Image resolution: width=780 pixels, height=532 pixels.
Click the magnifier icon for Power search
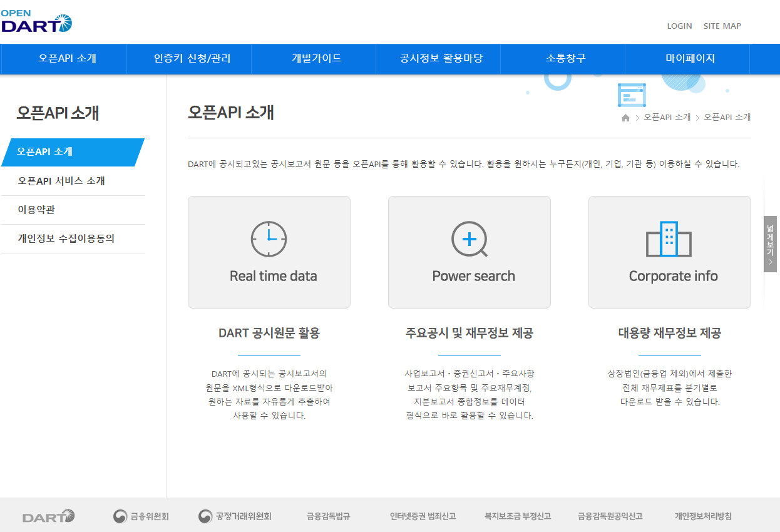470,239
